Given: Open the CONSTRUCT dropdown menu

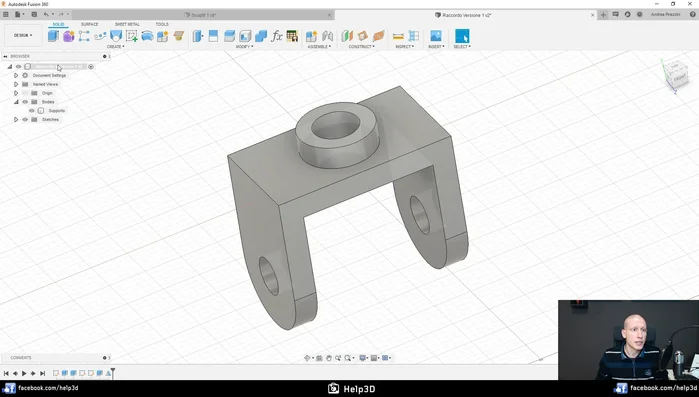Looking at the screenshot, I should [x=362, y=46].
